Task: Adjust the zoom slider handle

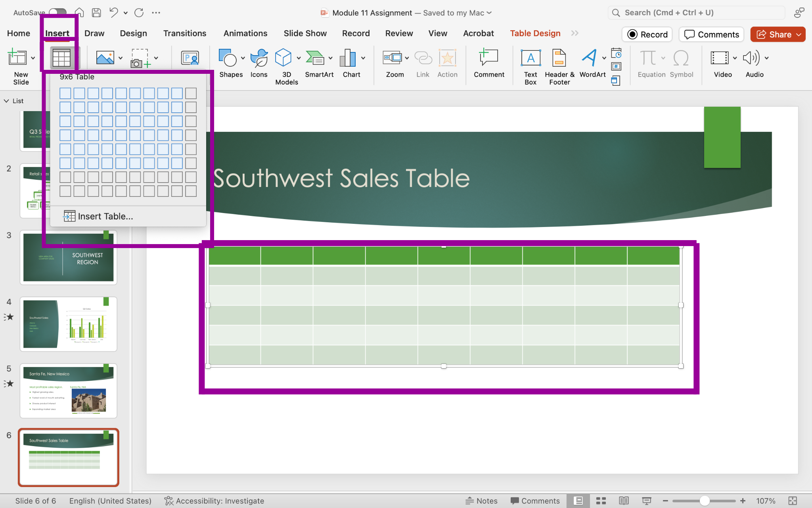Action: pos(705,501)
